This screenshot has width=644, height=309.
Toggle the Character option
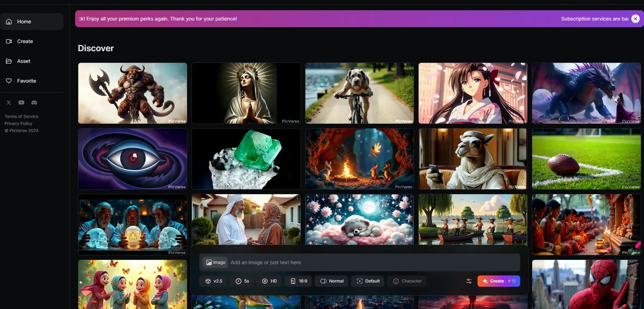pos(407,281)
